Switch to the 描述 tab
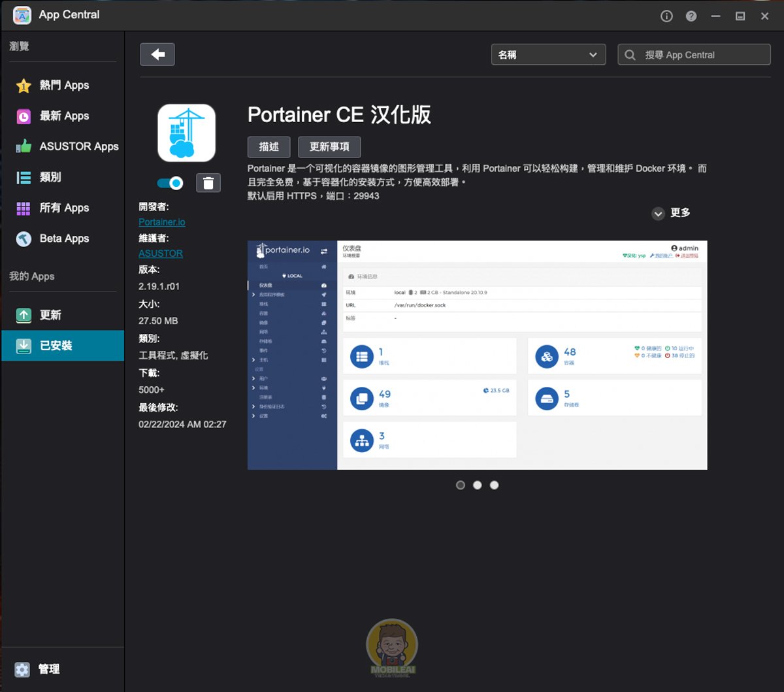 pyautogui.click(x=269, y=147)
